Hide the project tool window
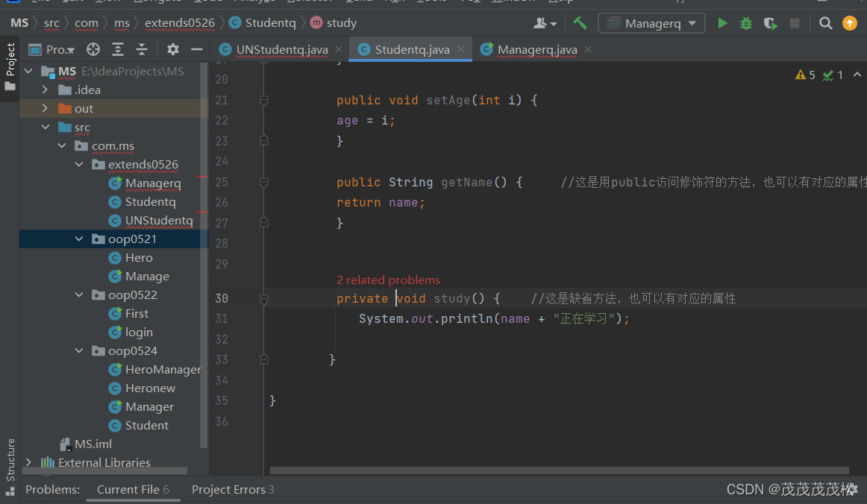This screenshot has width=867, height=504. click(x=197, y=50)
